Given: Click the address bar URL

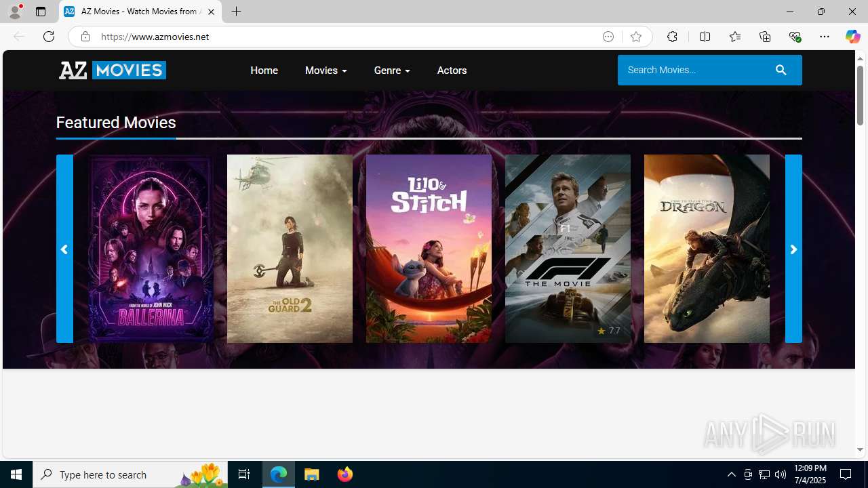Looking at the screenshot, I should click(x=155, y=37).
